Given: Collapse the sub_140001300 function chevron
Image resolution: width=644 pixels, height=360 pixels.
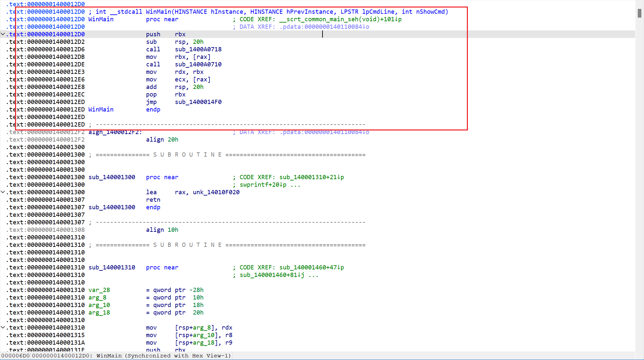Looking at the screenshot, I should pos(3,192).
